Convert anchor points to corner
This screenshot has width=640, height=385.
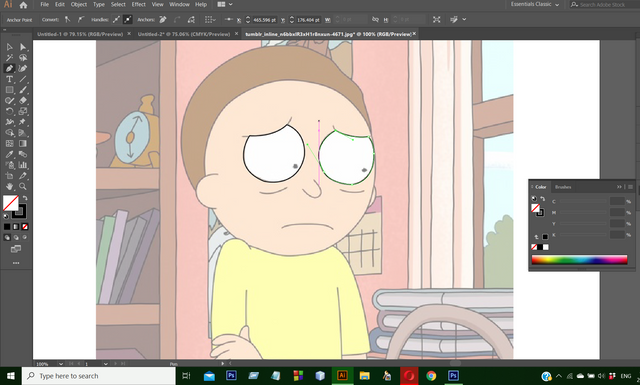tap(67, 19)
